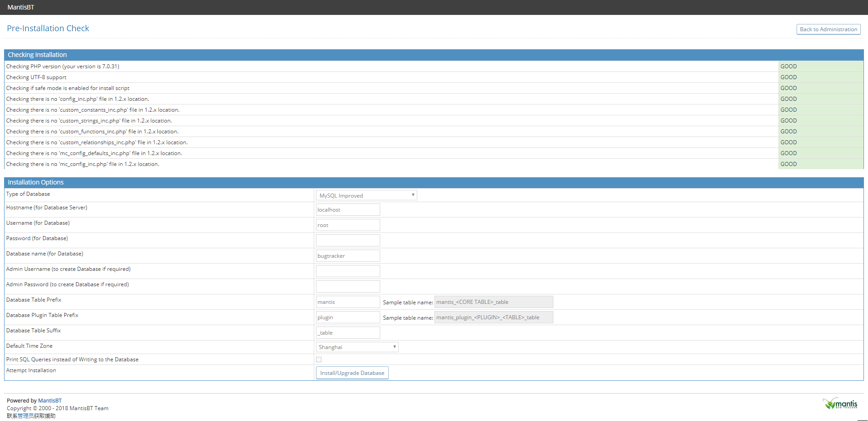This screenshot has width=868, height=421.
Task: Click the Type of Database label
Action: 28,194
